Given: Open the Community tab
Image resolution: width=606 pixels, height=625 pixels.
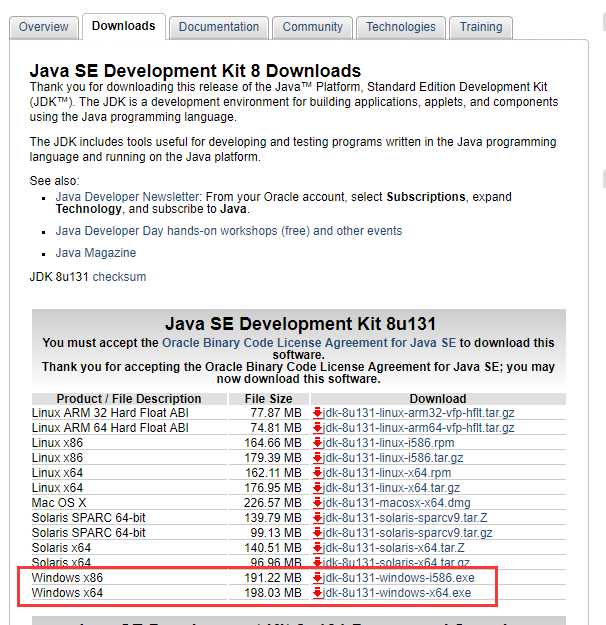Looking at the screenshot, I should pos(312,27).
